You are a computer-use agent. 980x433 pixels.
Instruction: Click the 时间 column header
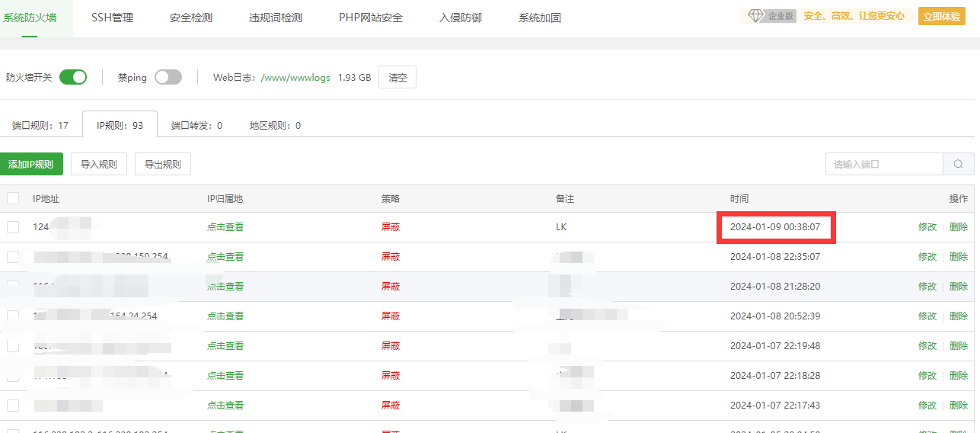pyautogui.click(x=739, y=199)
